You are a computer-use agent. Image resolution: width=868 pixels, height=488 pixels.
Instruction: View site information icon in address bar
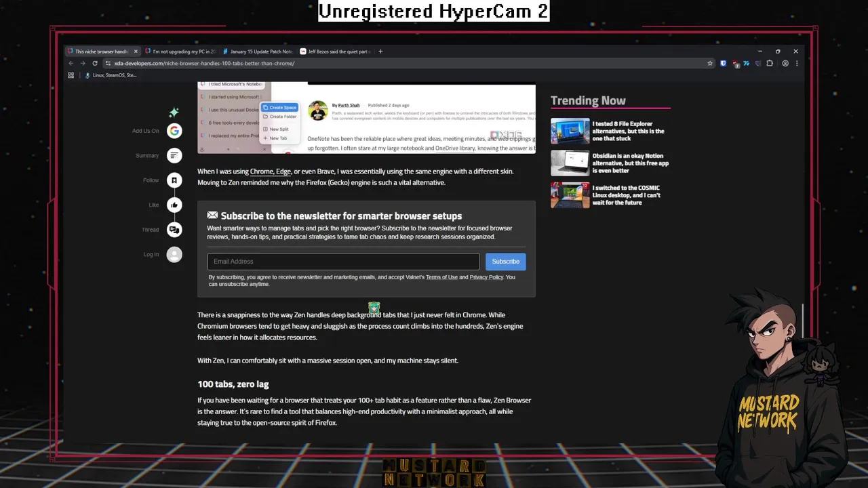[x=108, y=63]
